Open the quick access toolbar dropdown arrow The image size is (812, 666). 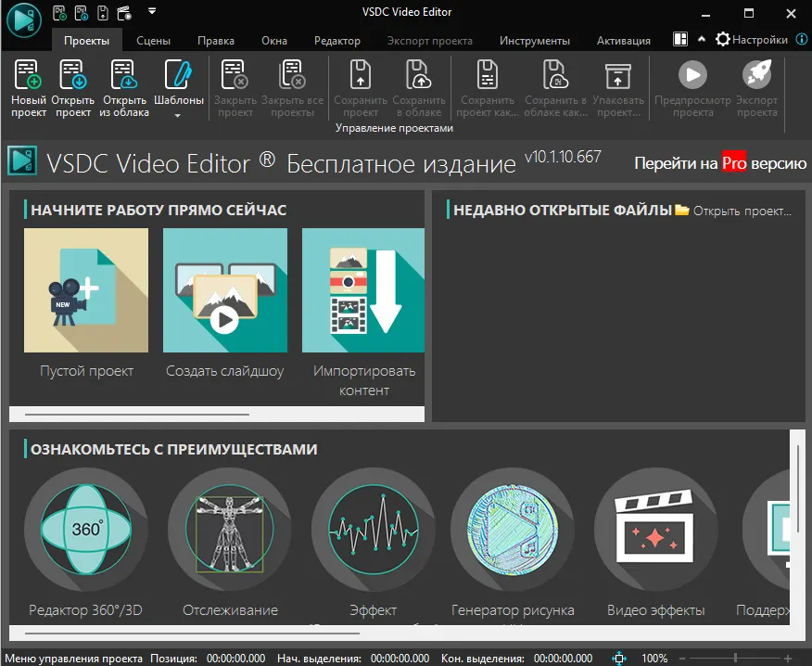tap(152, 12)
